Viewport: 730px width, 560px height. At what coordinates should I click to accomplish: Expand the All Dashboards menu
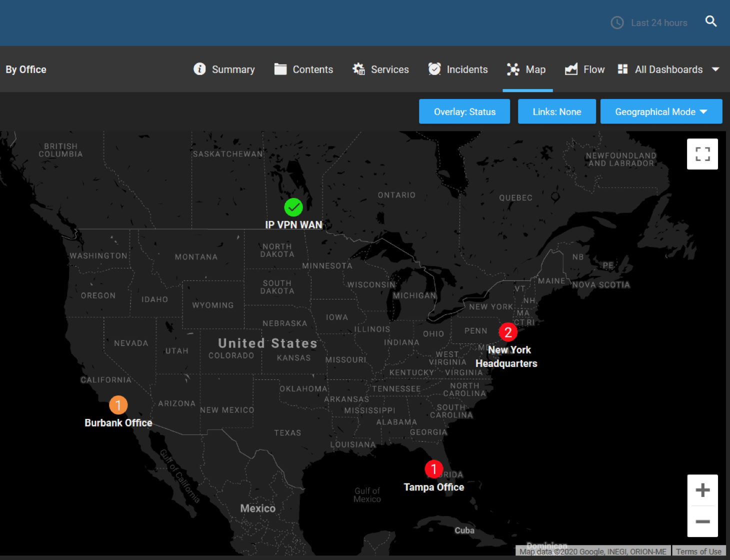pos(716,69)
